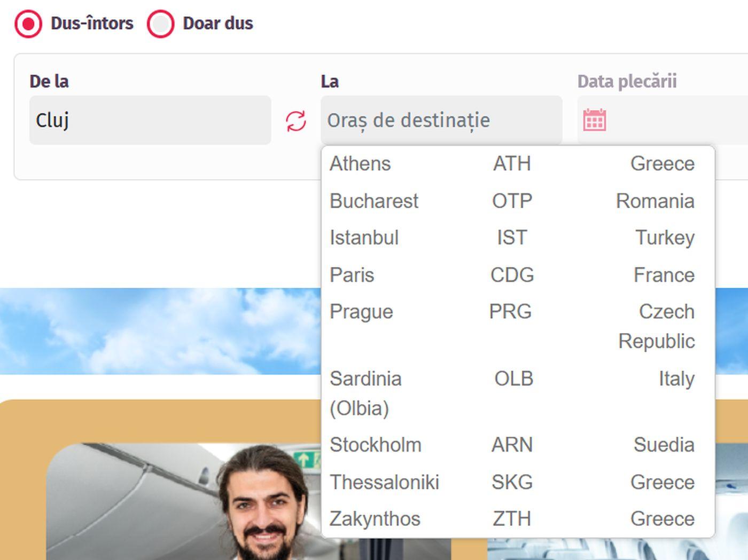Click the Oraș de destinație input field
This screenshot has height=560, width=748.
pos(441,120)
